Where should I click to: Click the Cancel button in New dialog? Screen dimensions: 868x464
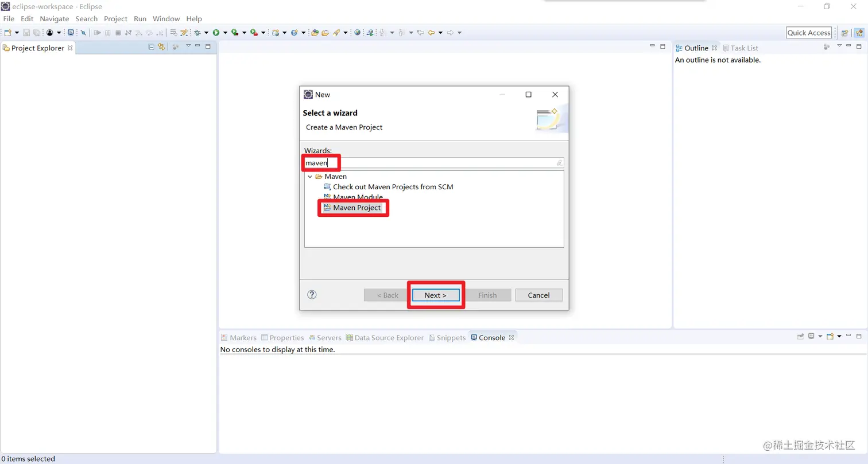click(x=538, y=295)
